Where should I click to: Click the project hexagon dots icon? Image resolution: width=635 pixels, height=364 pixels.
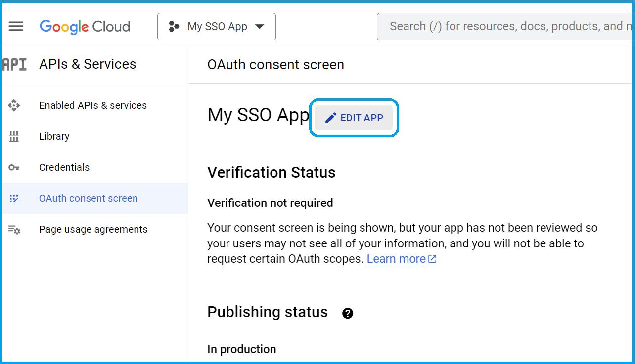tap(174, 27)
